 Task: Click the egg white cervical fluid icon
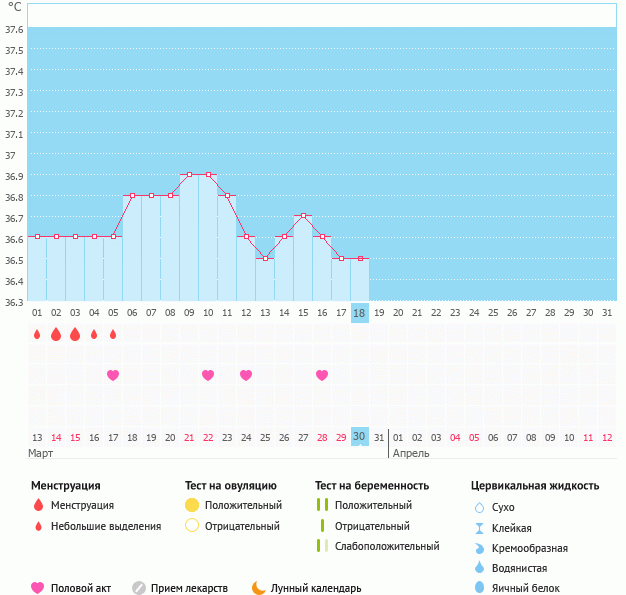click(479, 588)
